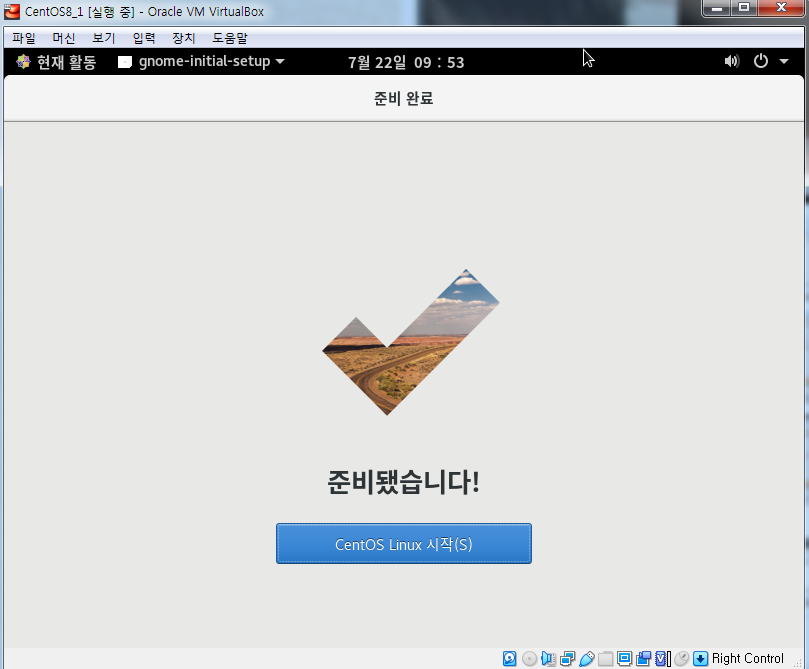Open 현재 활동 activities overview
Screen dimensions: 809x669
pos(56,62)
